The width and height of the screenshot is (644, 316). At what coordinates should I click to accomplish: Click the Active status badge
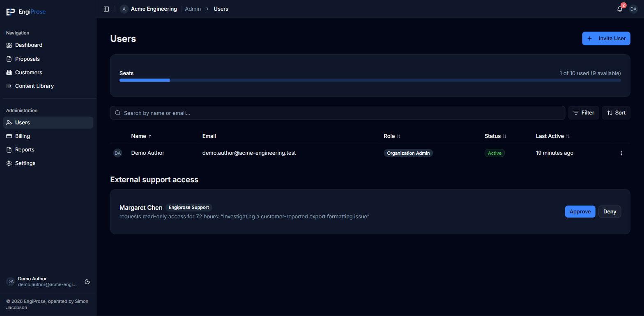tap(494, 153)
